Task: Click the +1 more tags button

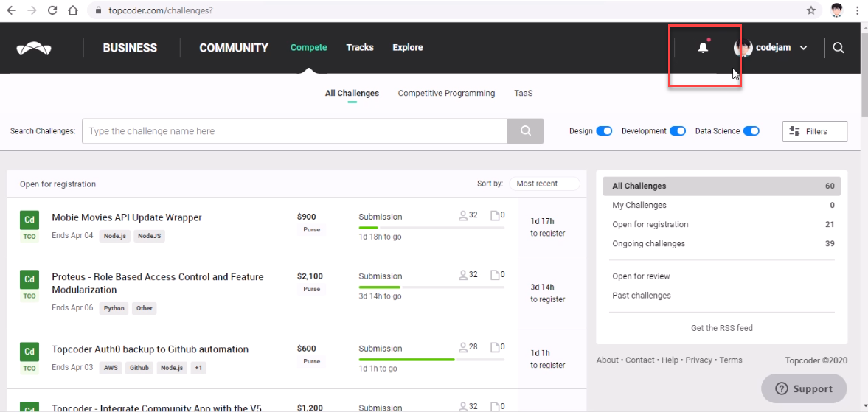Action: click(198, 367)
